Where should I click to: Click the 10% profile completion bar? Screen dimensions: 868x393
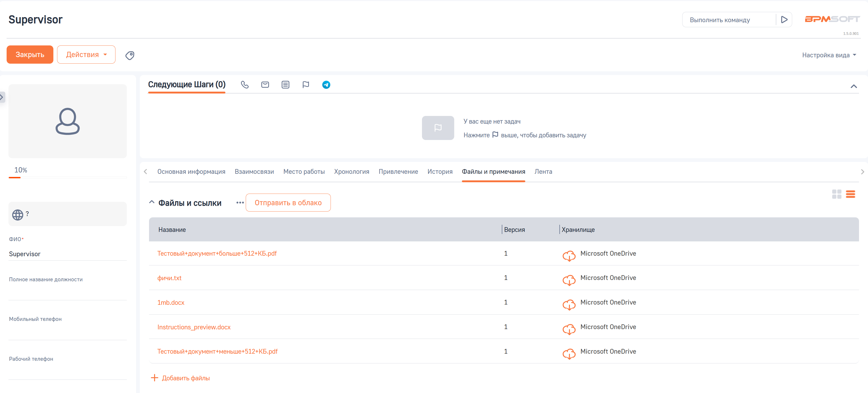coord(67,177)
